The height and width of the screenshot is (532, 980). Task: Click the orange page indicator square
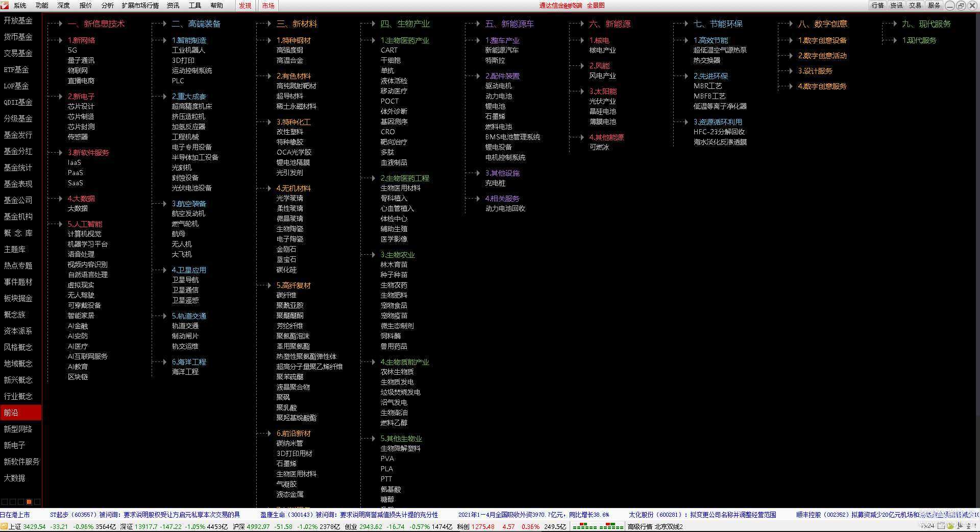29,502
